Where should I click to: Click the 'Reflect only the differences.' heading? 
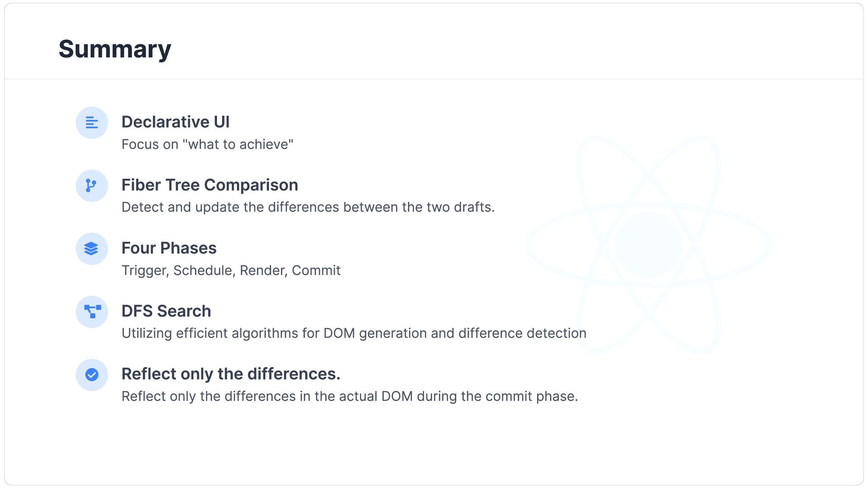231,374
